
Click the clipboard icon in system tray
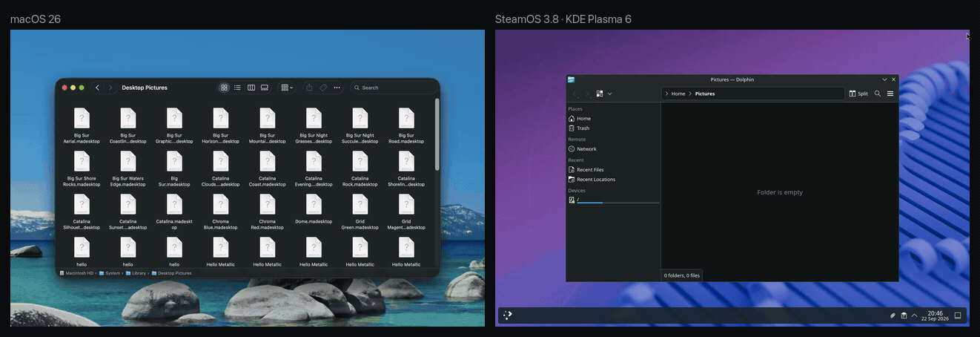pos(904,315)
